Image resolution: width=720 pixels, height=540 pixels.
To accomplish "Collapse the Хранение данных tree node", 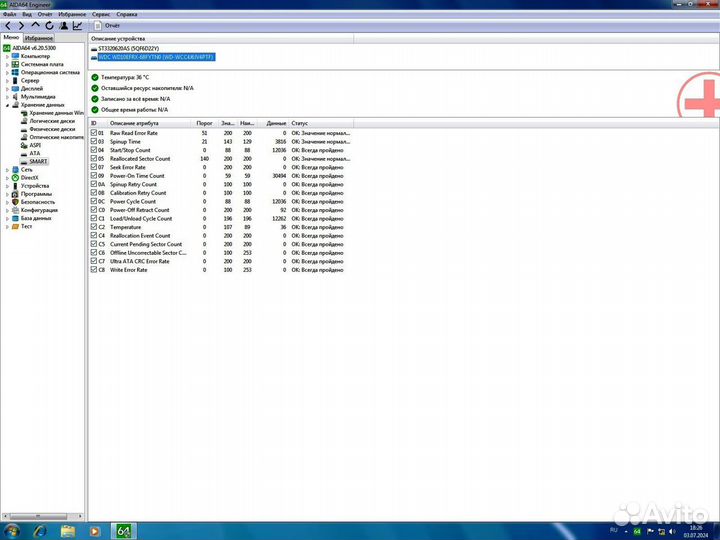I will pos(7,105).
